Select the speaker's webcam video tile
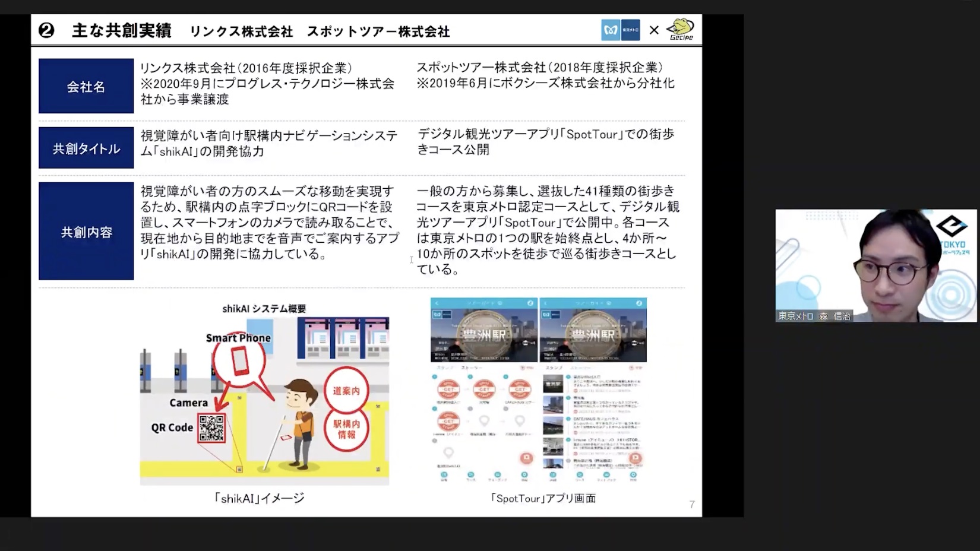This screenshot has height=551, width=980. 876,265
